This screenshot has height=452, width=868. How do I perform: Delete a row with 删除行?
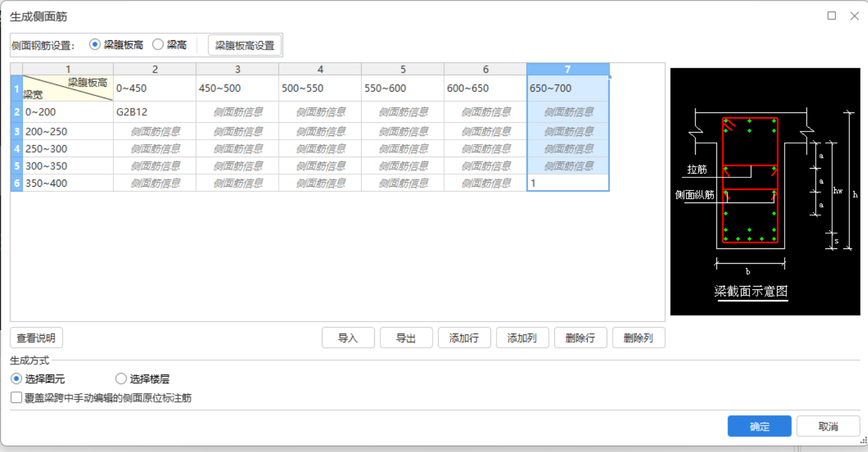(580, 338)
